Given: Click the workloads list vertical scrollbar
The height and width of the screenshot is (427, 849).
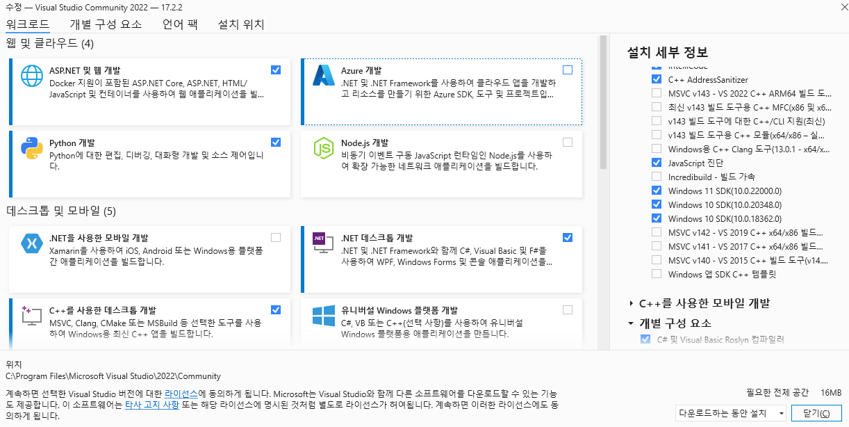Looking at the screenshot, I should point(603,103).
